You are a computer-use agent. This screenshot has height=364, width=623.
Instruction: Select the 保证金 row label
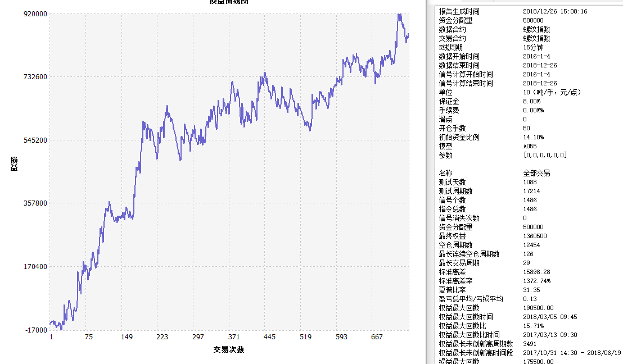coord(449,101)
